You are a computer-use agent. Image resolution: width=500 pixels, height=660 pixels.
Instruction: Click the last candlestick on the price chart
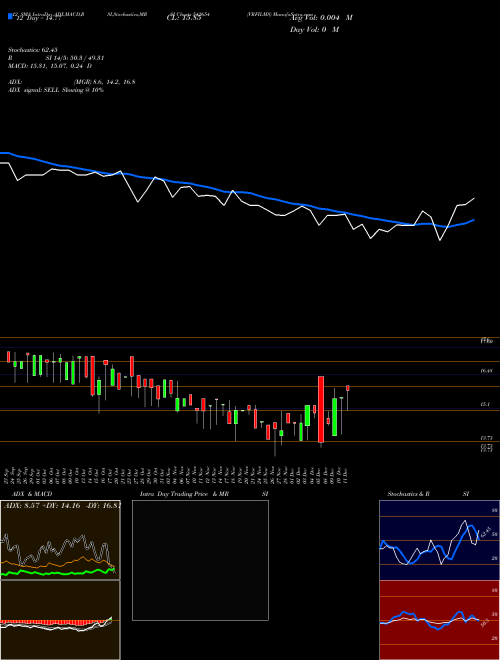(348, 388)
